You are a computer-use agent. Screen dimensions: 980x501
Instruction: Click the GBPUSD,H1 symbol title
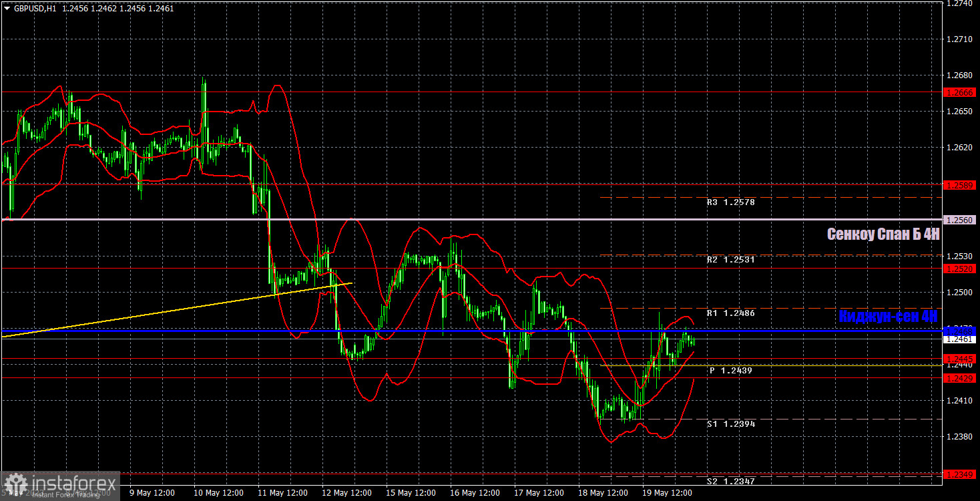click(x=35, y=8)
